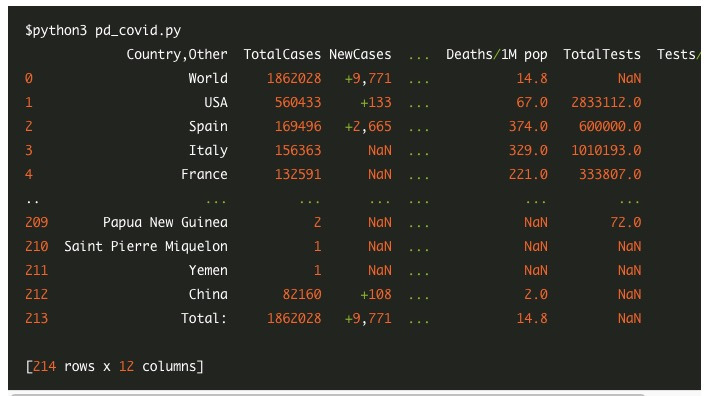This screenshot has height=396, width=708.
Task: Select the "Deaths/1M pop" column header
Action: pyautogui.click(x=497, y=55)
